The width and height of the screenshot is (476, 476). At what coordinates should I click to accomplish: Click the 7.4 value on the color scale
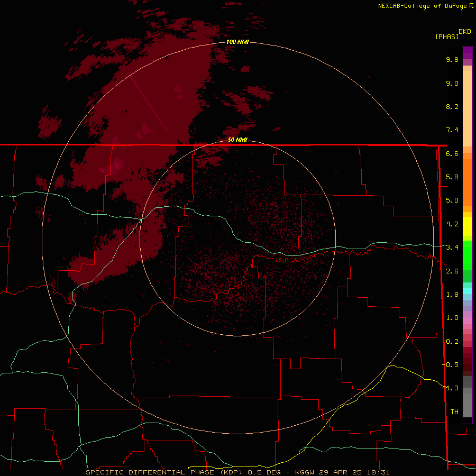tap(452, 130)
